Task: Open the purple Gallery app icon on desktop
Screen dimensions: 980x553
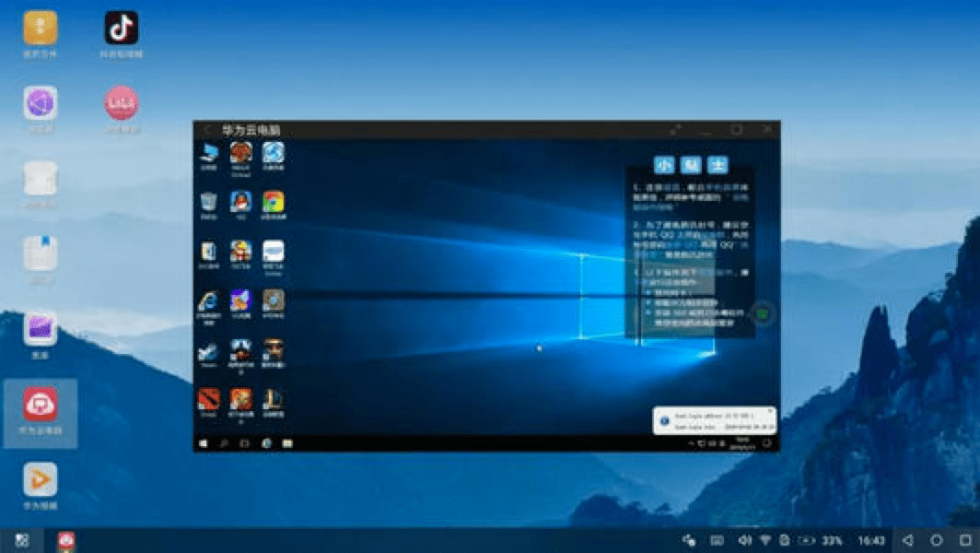Action: (x=41, y=328)
